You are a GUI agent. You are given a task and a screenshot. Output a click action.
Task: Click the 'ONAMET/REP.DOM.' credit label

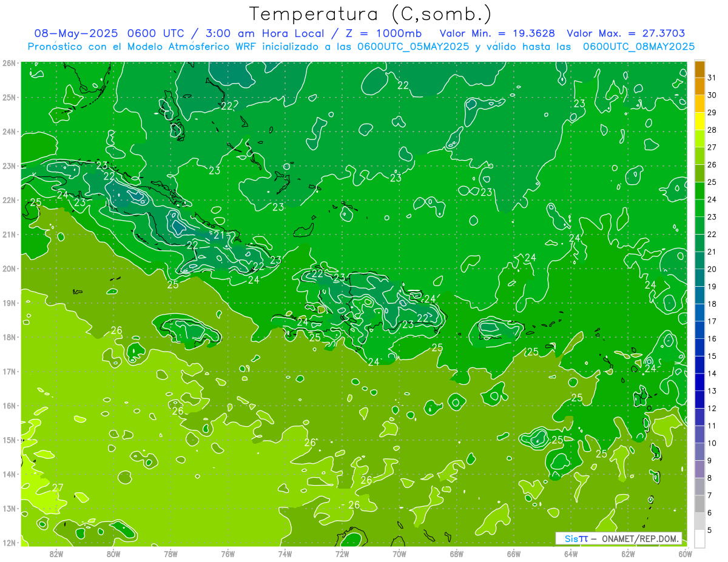pos(639,538)
